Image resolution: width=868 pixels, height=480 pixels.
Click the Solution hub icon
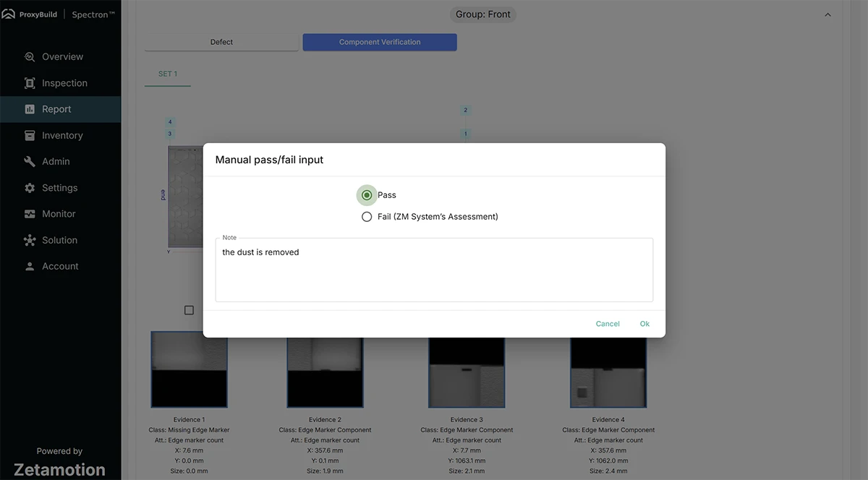click(x=30, y=240)
